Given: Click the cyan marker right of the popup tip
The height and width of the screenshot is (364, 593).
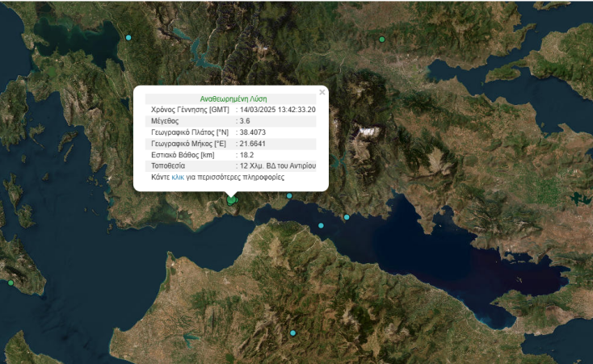Looking at the screenshot, I should tap(289, 195).
